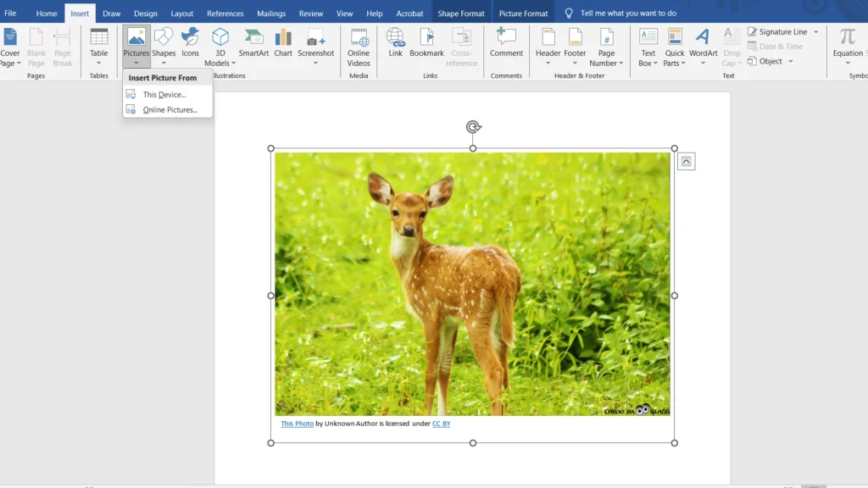Open the Screenshot tool
Viewport: 868px width, 488px height.
315,44
